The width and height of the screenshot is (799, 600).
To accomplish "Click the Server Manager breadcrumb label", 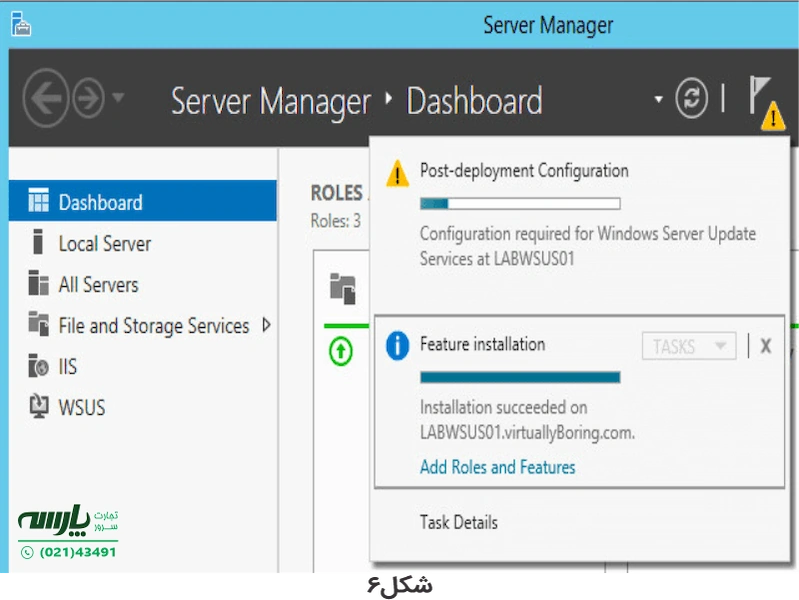I will pos(271,101).
